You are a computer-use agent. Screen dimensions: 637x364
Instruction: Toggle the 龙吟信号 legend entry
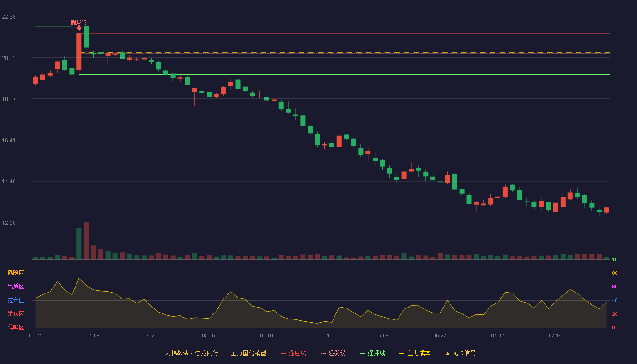click(460, 353)
